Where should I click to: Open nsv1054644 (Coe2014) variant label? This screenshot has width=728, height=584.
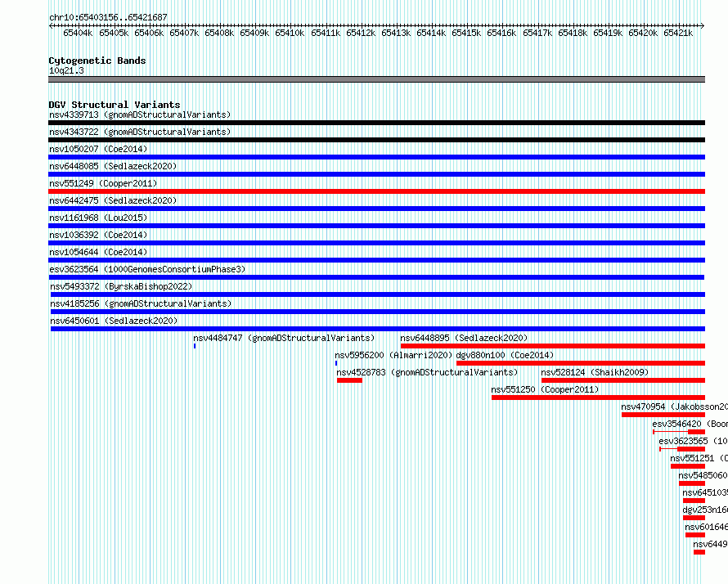tap(98, 252)
